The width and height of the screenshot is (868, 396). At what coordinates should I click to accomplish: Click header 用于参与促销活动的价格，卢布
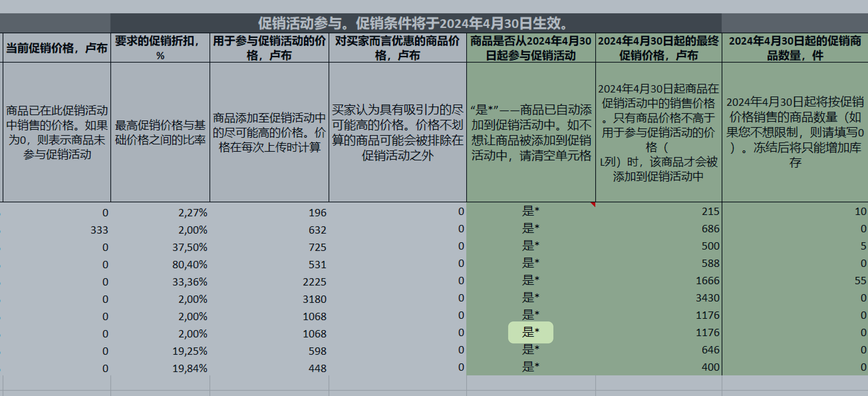tap(269, 48)
